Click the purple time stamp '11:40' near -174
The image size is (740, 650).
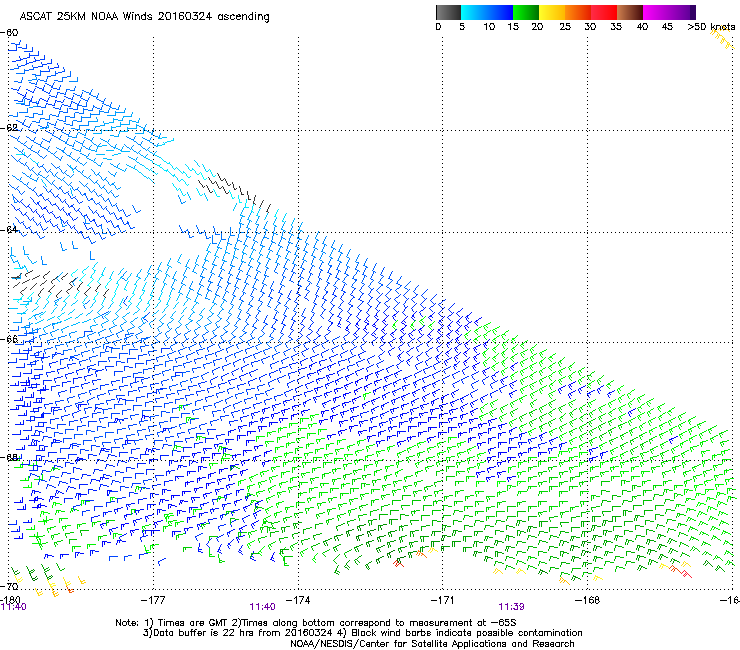(262, 607)
